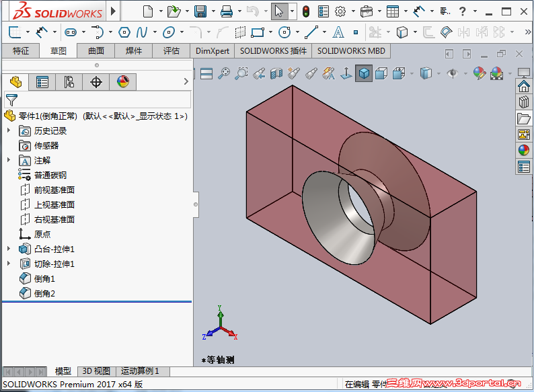The width and height of the screenshot is (534, 392).
Task: Select the 普通碳钢 material entry
Action: (x=42, y=175)
